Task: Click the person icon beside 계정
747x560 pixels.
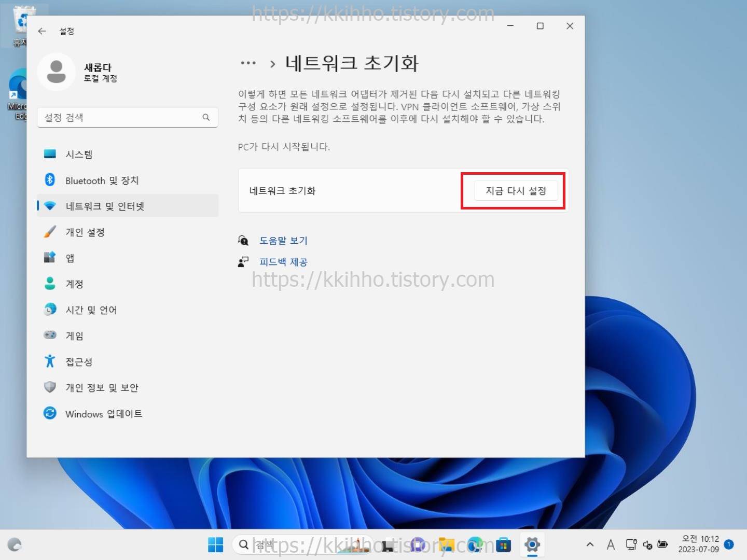Action: [x=50, y=283]
